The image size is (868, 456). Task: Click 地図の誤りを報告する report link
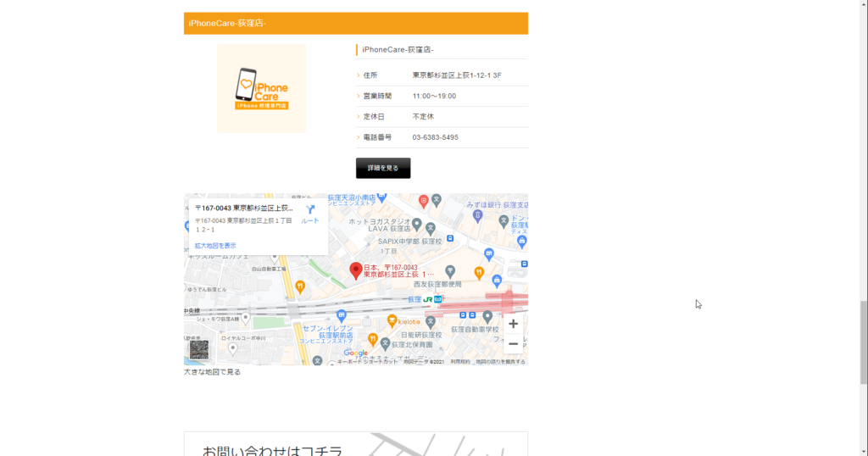pos(500,362)
